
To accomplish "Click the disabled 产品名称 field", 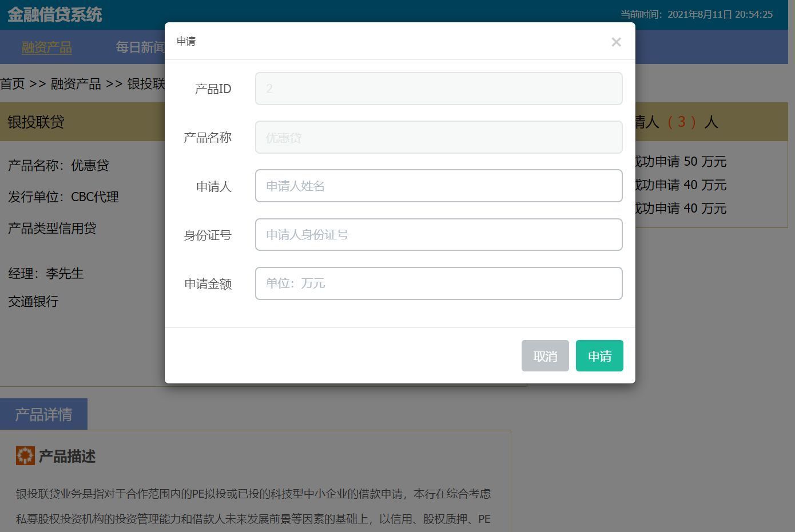I will (439, 137).
